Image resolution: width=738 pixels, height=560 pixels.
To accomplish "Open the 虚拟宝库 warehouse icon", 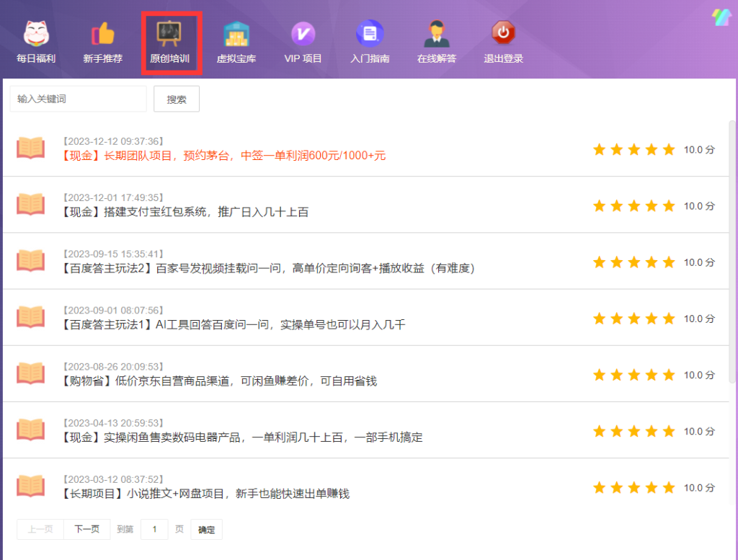I will (236, 35).
